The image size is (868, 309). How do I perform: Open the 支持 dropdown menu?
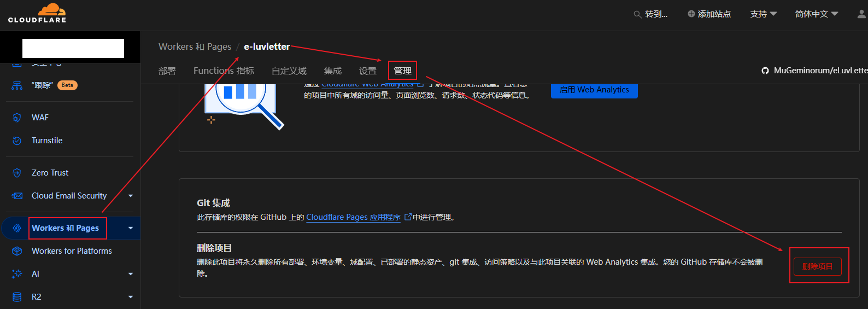[x=763, y=14]
